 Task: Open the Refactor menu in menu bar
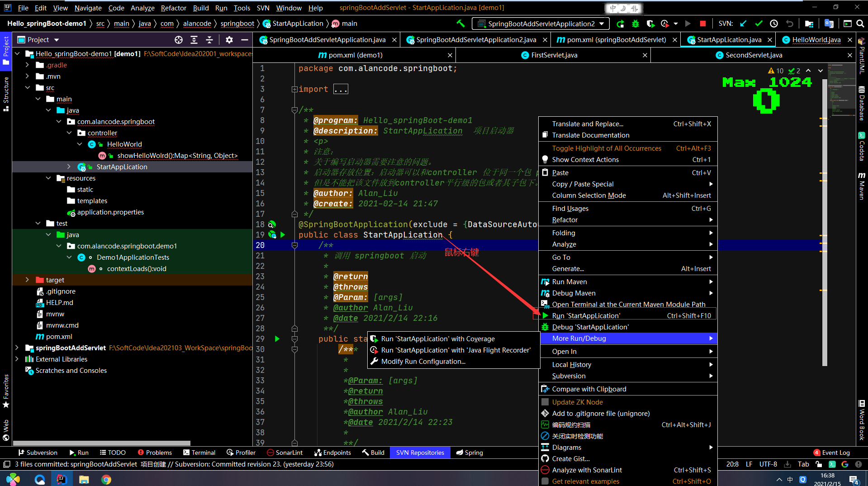[173, 8]
